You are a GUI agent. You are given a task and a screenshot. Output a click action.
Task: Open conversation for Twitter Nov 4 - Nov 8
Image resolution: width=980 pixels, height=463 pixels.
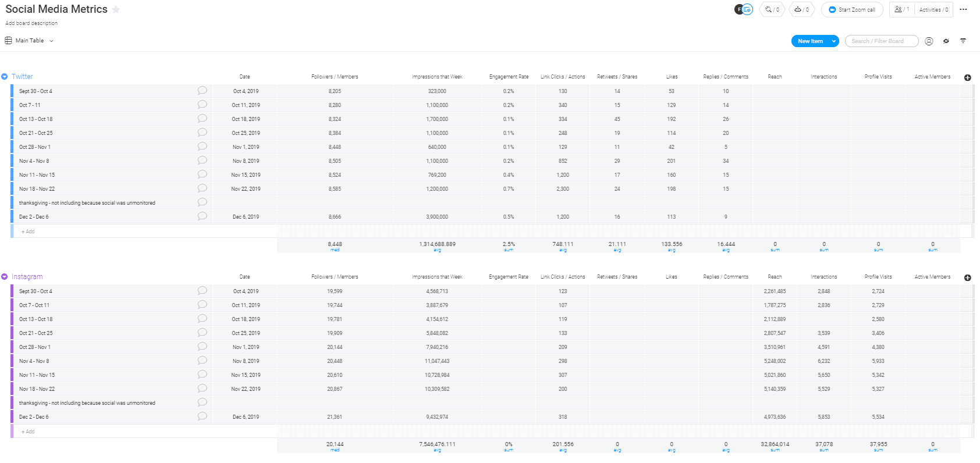[x=202, y=161]
